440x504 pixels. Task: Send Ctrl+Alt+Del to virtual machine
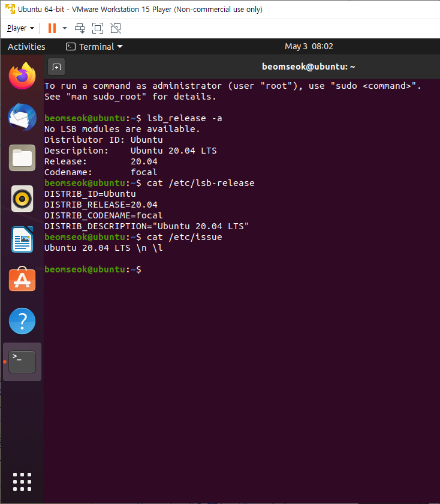click(80, 28)
